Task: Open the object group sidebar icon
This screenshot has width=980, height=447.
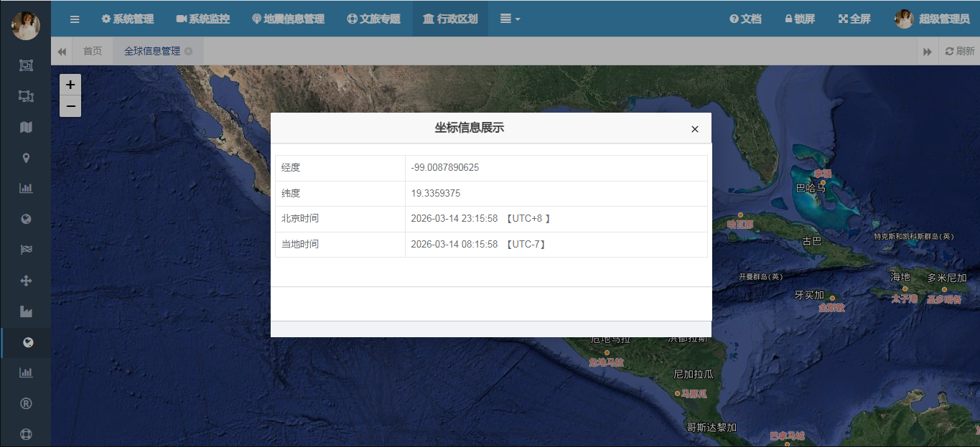Action: 26,65
